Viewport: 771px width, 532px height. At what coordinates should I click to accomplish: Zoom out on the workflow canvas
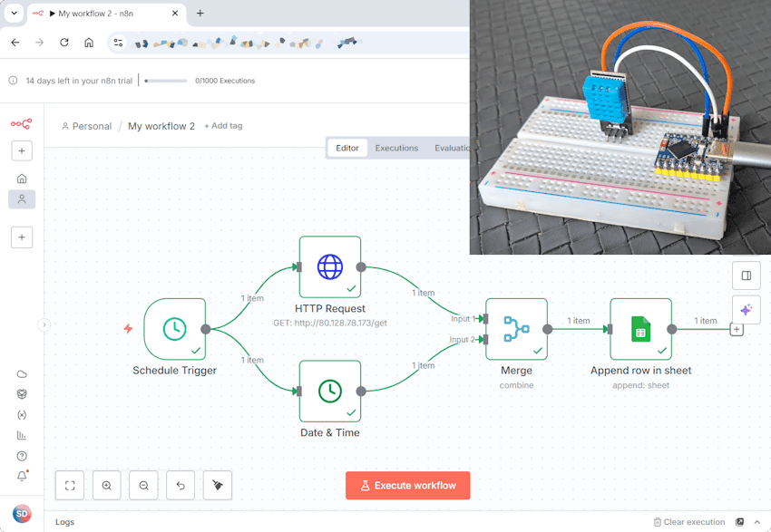pyautogui.click(x=143, y=486)
